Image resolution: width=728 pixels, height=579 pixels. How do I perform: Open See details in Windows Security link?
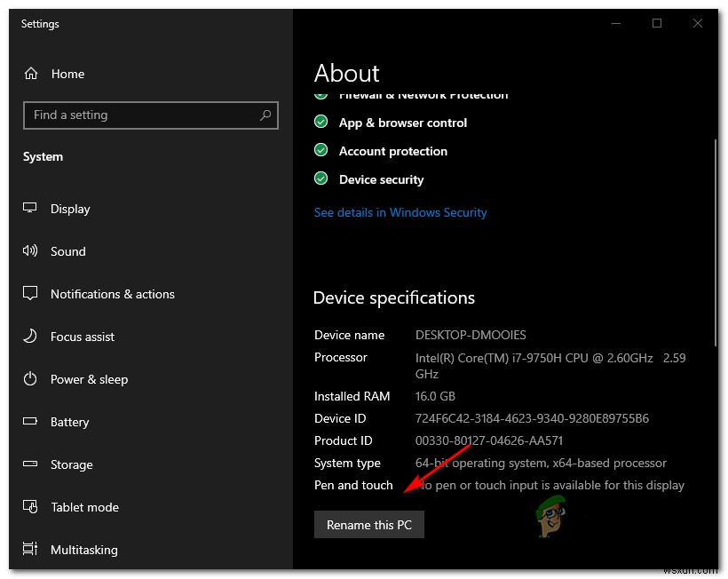(x=400, y=212)
